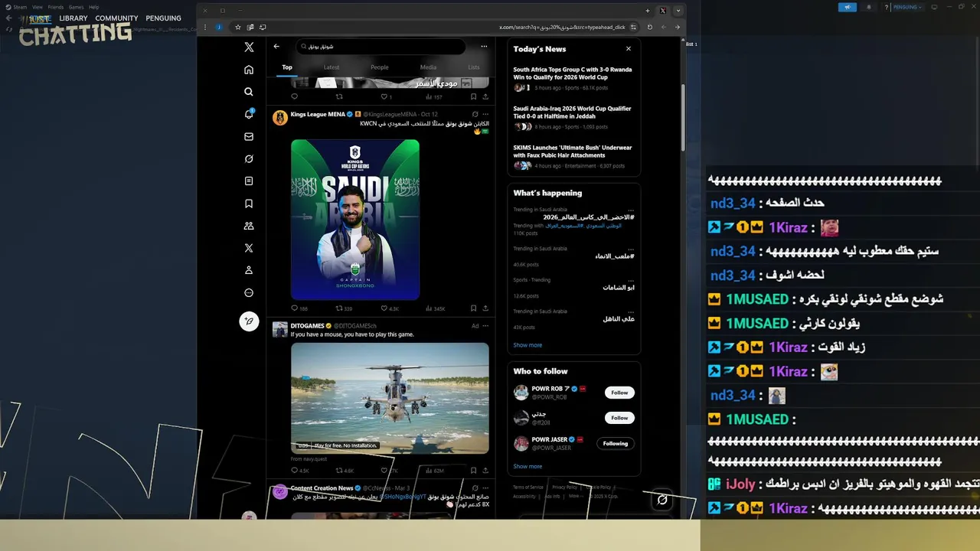Share the Kings League MENA post
The image size is (980, 551).
point(485,308)
